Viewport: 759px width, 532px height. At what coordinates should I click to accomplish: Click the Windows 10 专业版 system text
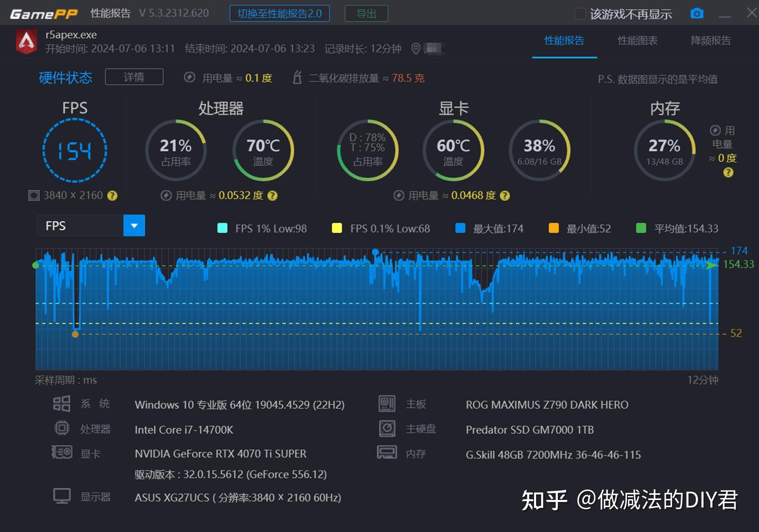pos(239,405)
